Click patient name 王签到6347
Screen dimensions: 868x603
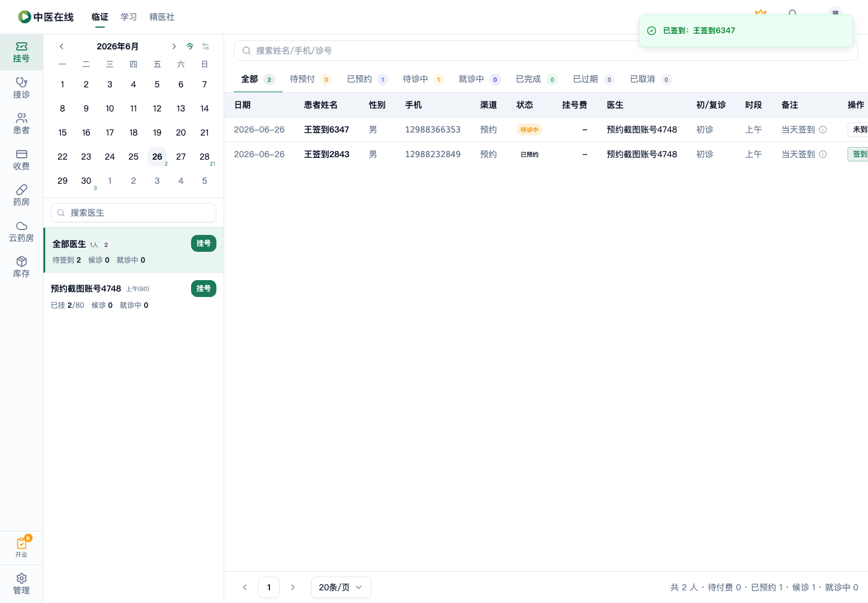(x=327, y=130)
